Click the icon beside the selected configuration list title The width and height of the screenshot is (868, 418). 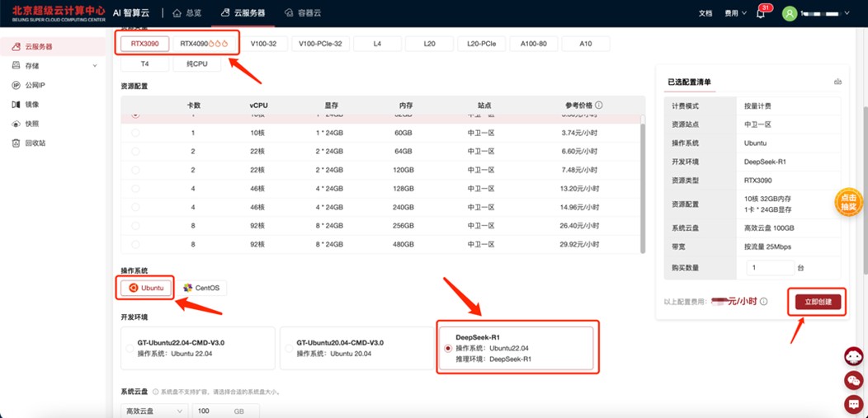837,82
